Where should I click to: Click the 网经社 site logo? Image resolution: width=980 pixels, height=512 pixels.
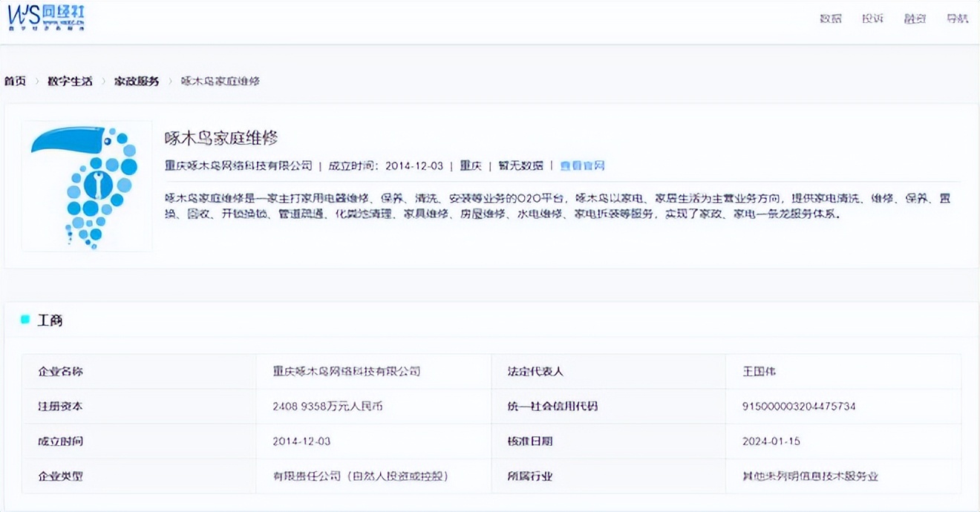coord(46,17)
